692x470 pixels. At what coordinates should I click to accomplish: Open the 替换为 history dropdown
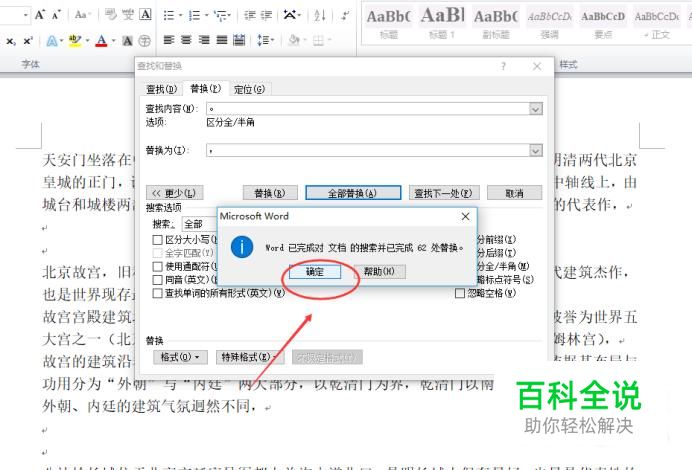click(x=536, y=150)
